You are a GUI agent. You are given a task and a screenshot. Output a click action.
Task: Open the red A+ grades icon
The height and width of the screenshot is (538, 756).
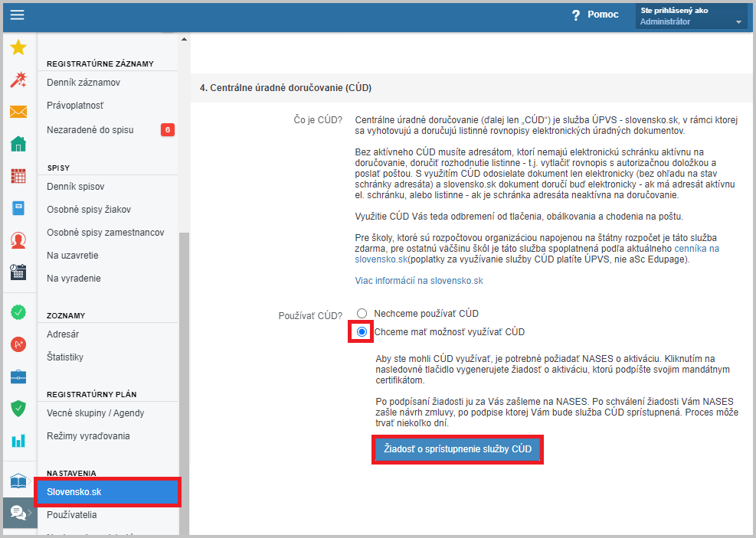(18, 344)
